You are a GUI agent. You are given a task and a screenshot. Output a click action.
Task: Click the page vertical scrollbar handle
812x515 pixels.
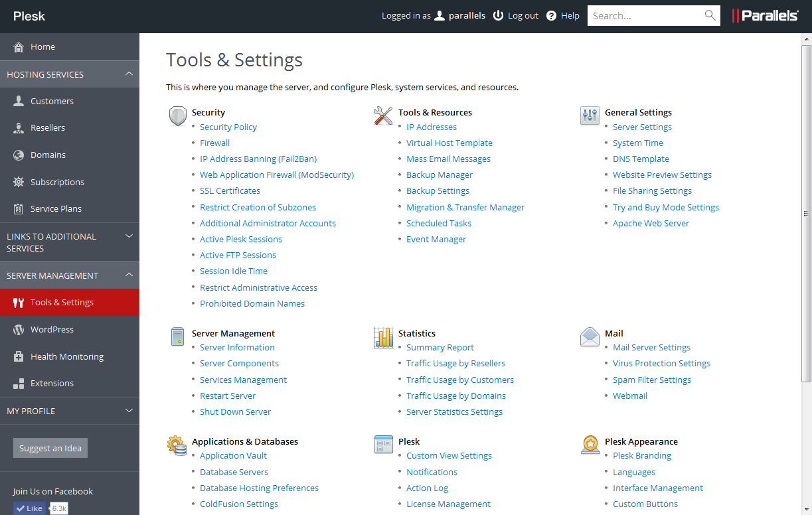click(x=807, y=213)
